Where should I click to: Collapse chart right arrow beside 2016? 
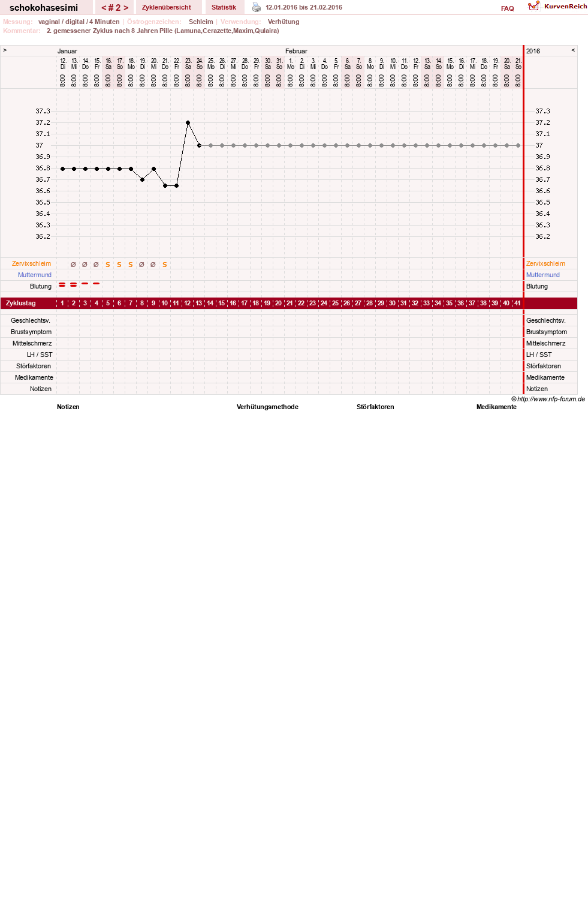[573, 50]
